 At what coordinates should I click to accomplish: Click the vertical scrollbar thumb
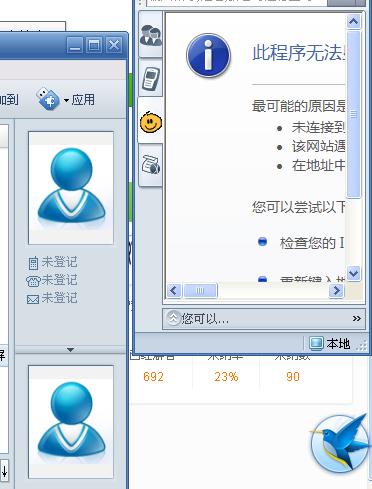(x=353, y=114)
